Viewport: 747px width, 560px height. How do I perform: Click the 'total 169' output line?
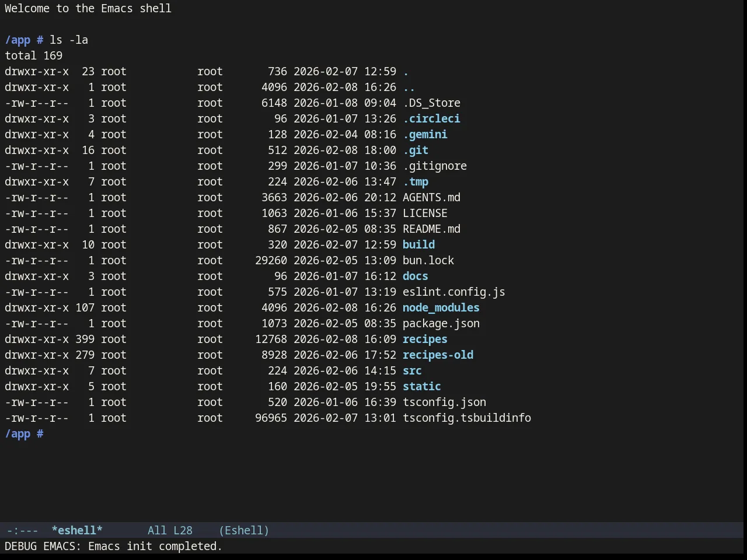[33, 55]
